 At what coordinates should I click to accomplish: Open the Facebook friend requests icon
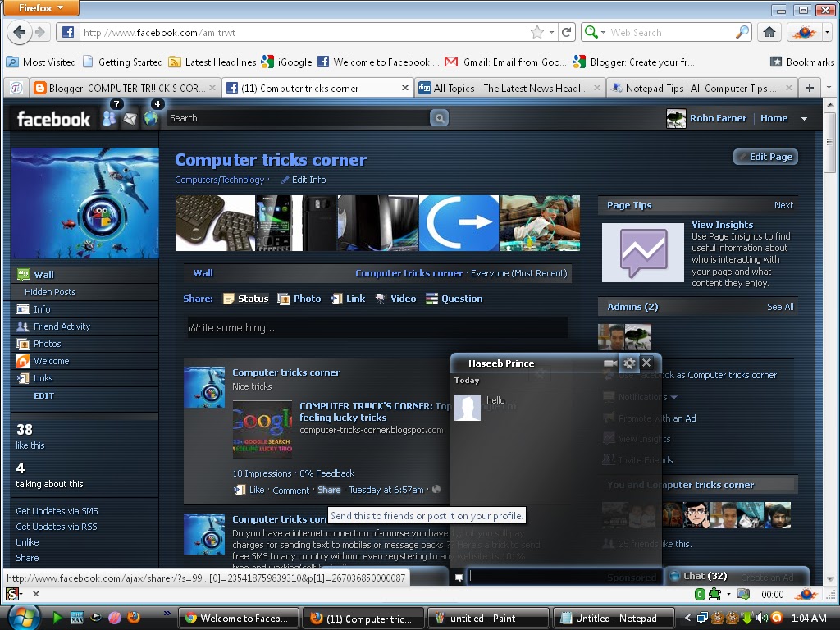(x=110, y=118)
